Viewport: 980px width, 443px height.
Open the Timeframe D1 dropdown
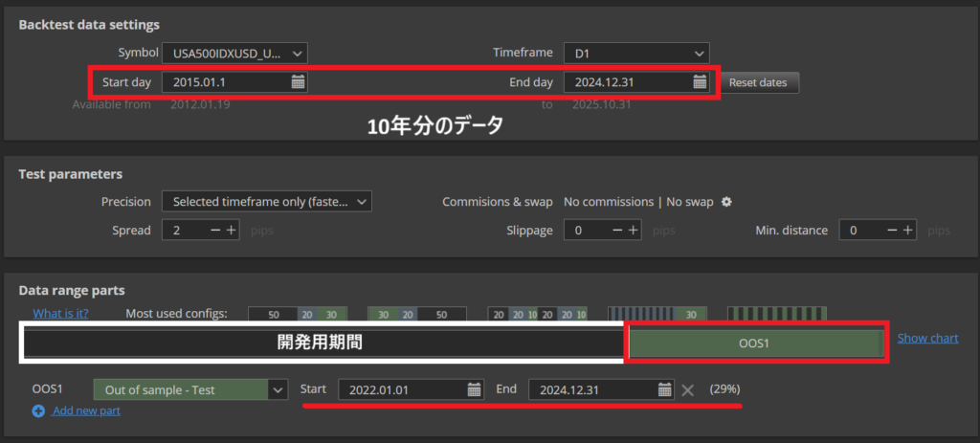[x=699, y=54]
